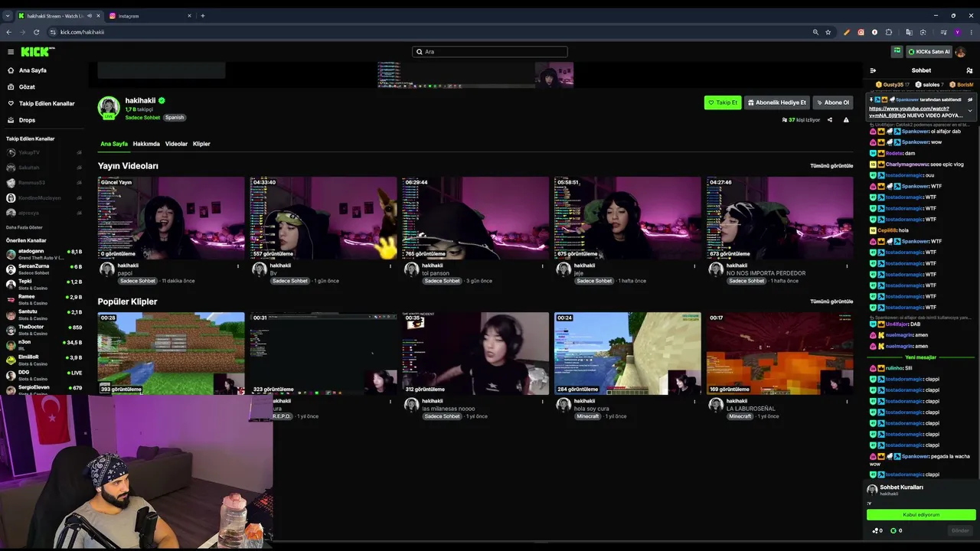Mute the Kick tab audio icon

click(x=90, y=15)
